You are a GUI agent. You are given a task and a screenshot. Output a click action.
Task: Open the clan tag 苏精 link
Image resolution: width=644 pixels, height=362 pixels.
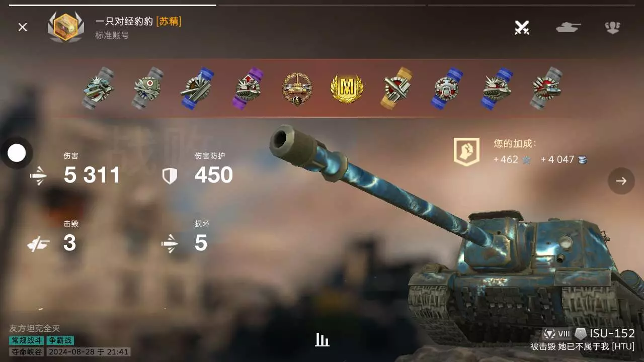click(169, 21)
